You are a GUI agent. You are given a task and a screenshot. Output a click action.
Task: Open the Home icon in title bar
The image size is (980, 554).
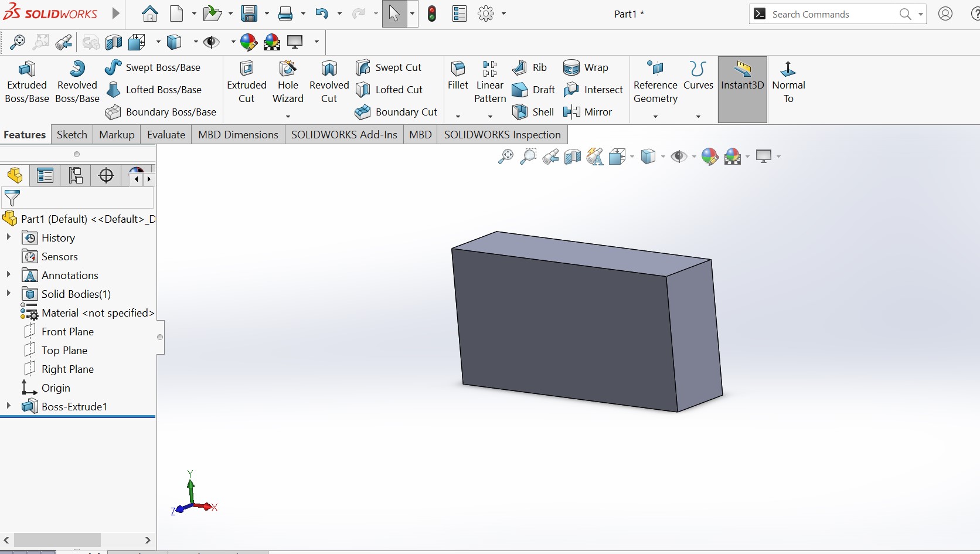coord(150,14)
